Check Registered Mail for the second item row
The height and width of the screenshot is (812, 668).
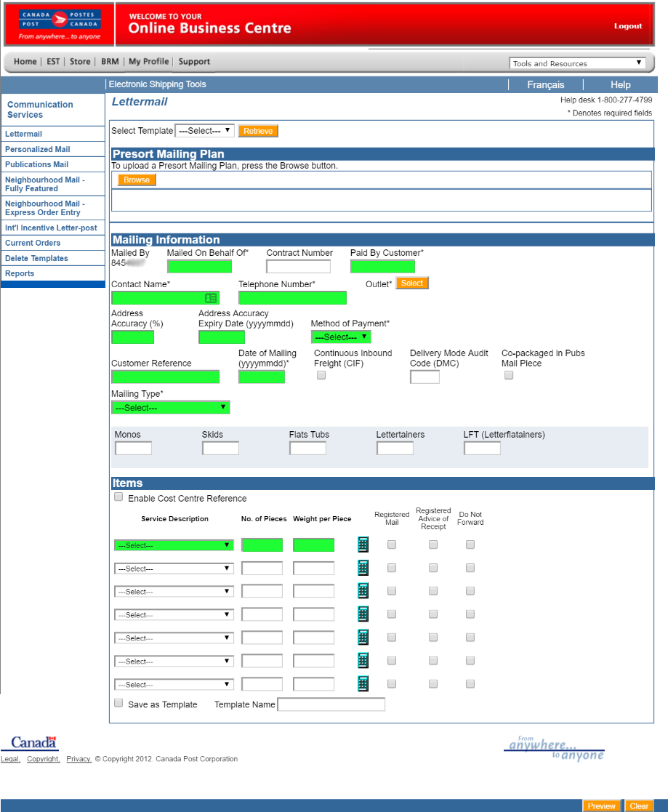pyautogui.click(x=392, y=568)
